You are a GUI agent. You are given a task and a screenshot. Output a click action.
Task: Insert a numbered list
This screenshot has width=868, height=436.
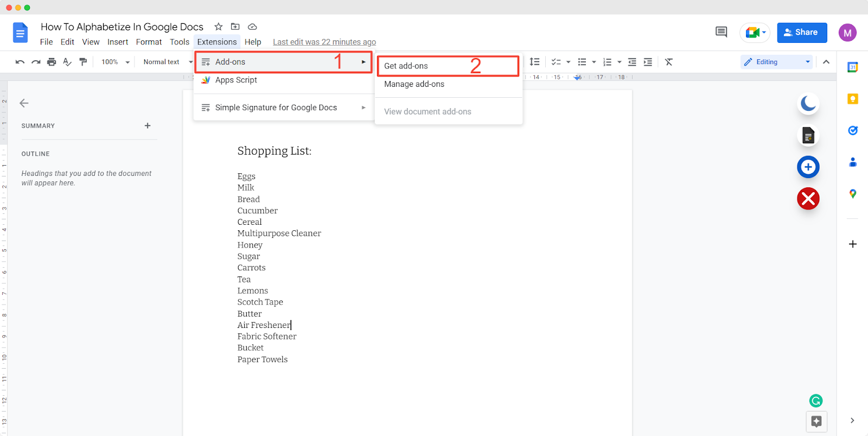(608, 62)
